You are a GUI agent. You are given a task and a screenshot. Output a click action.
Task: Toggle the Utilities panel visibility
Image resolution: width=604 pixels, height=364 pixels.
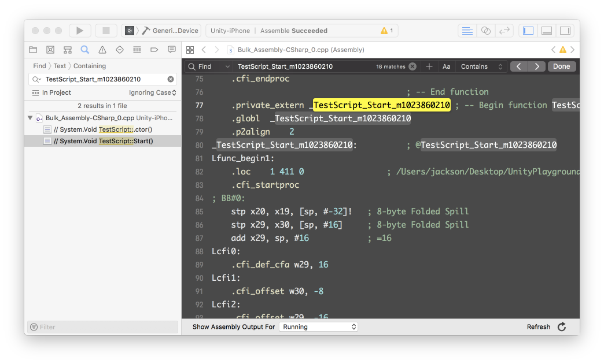click(565, 31)
